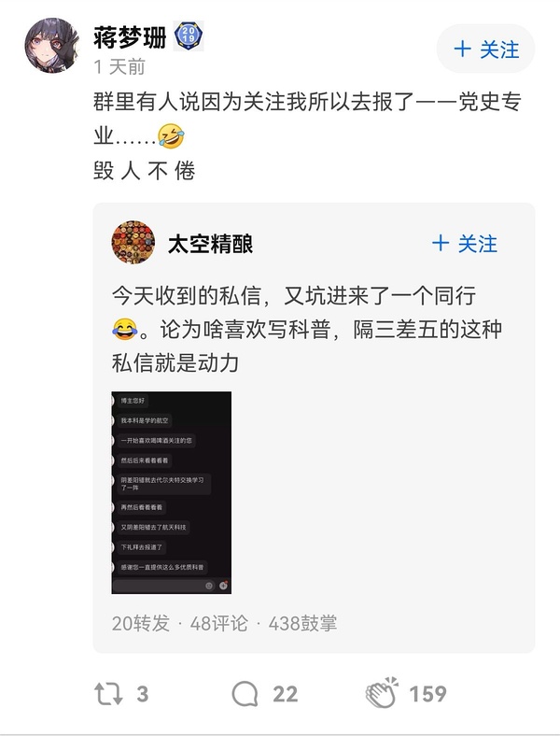
Task: Open 太空精酿's avatar in the quoted post
Action: [133, 243]
